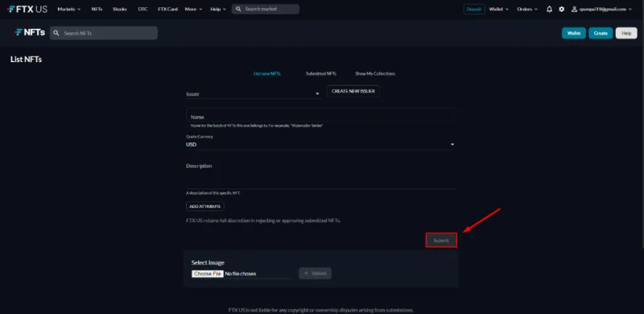
Task: Click the FTX US full discretion notice text
Action: click(x=263, y=221)
